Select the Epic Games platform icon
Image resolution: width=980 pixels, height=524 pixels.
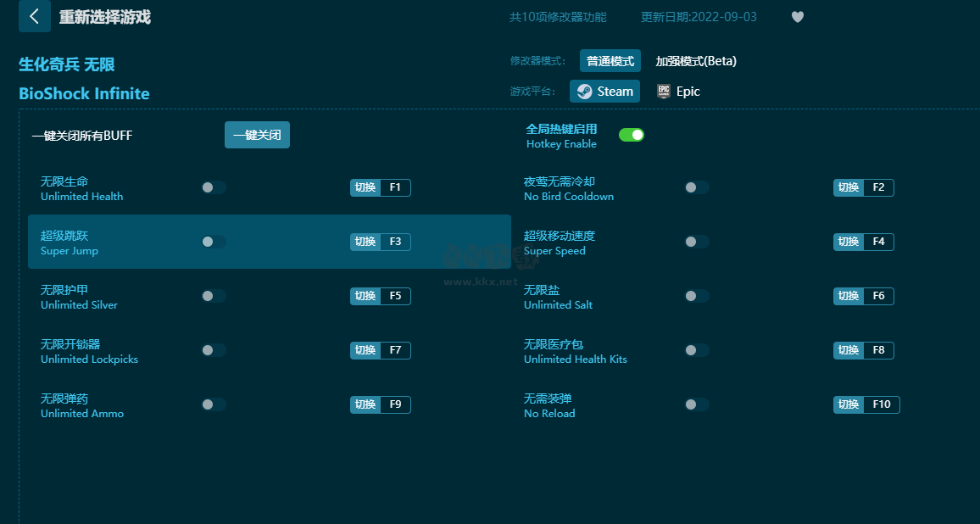663,92
